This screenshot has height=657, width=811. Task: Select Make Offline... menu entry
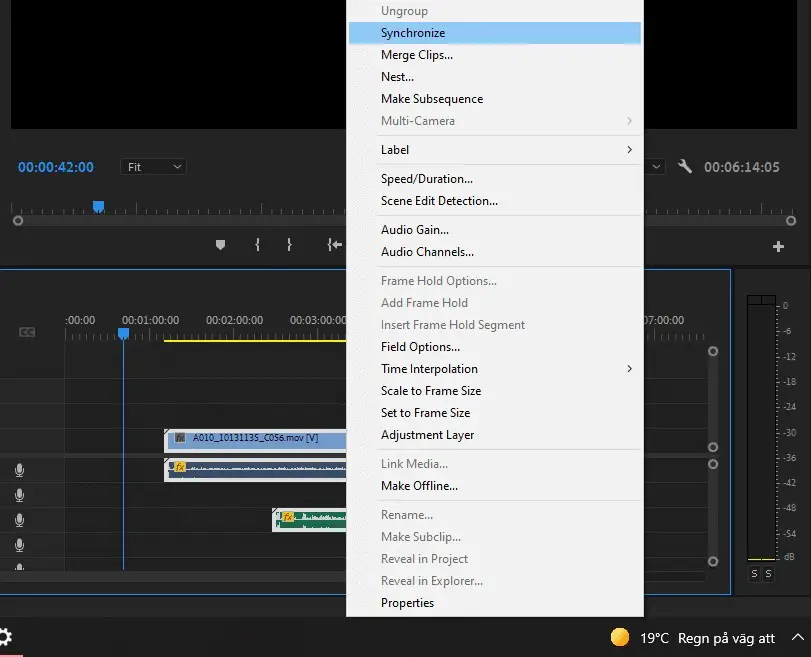(x=495, y=486)
